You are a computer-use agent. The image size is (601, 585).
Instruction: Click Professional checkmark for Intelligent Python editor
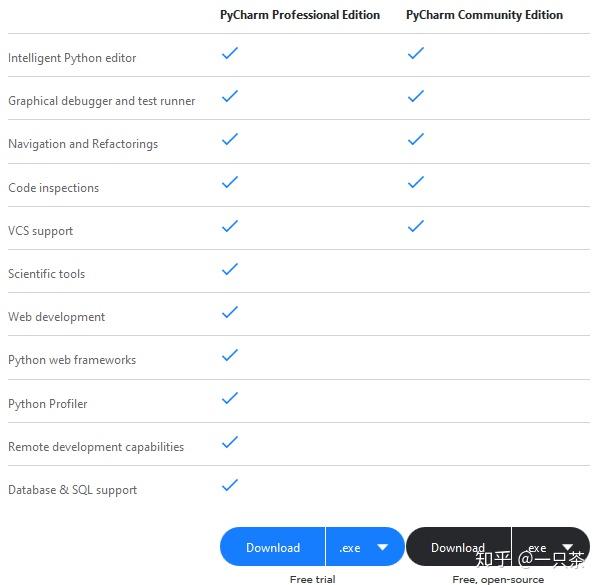tap(230, 53)
